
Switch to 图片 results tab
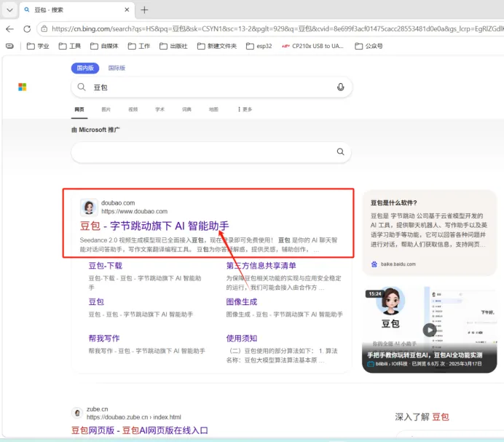pos(106,110)
